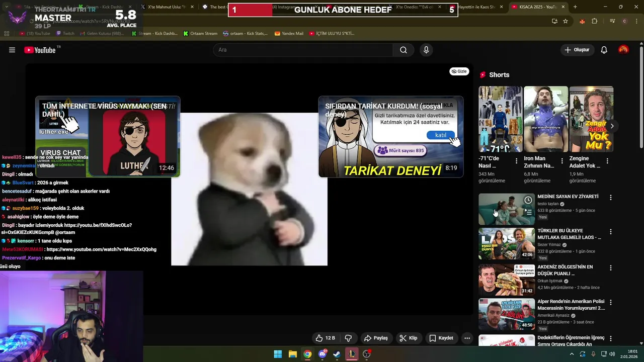This screenshot has height=362, width=644.
Task: Open Ortaam Stream bookmark
Action: tap(200, 34)
